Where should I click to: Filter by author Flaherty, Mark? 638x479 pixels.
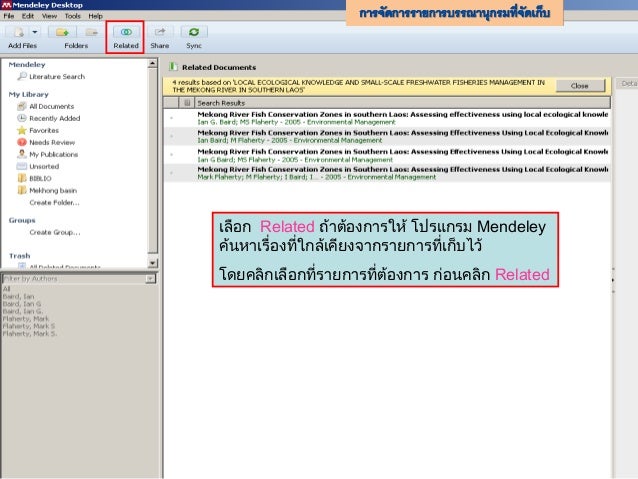(x=25, y=319)
